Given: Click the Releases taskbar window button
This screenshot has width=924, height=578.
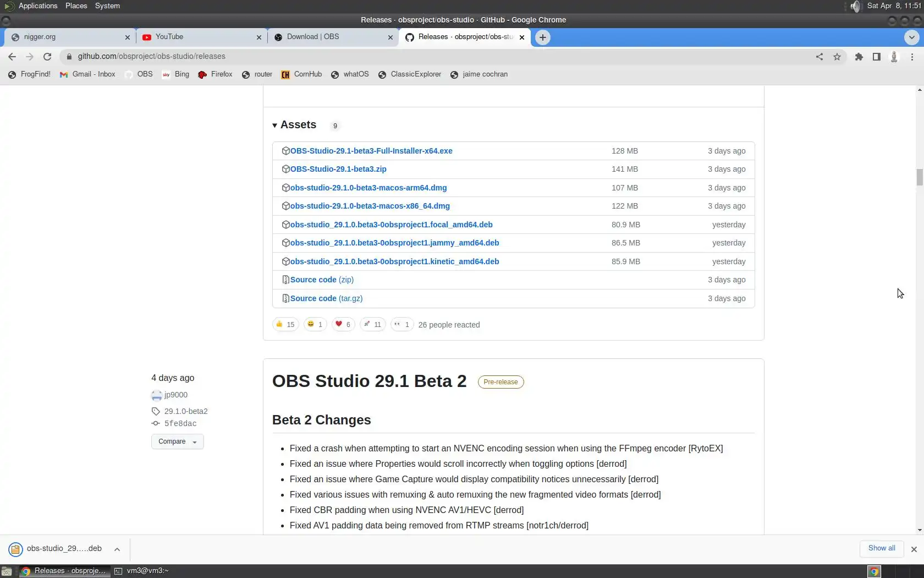Looking at the screenshot, I should click(x=63, y=571).
